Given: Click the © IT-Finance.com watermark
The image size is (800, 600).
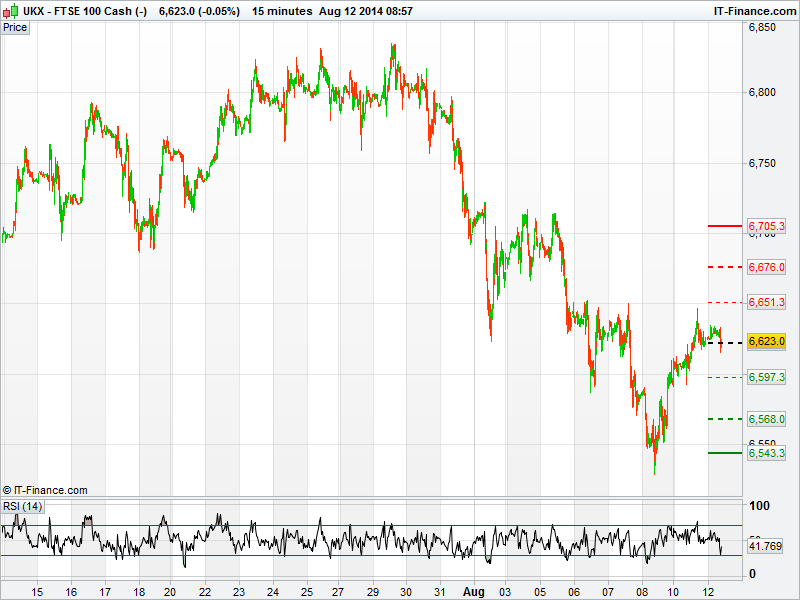Looking at the screenshot, I should pyautogui.click(x=45, y=490).
